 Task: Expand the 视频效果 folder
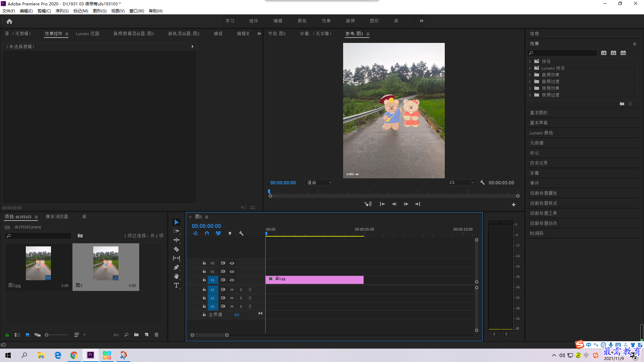pyautogui.click(x=530, y=88)
